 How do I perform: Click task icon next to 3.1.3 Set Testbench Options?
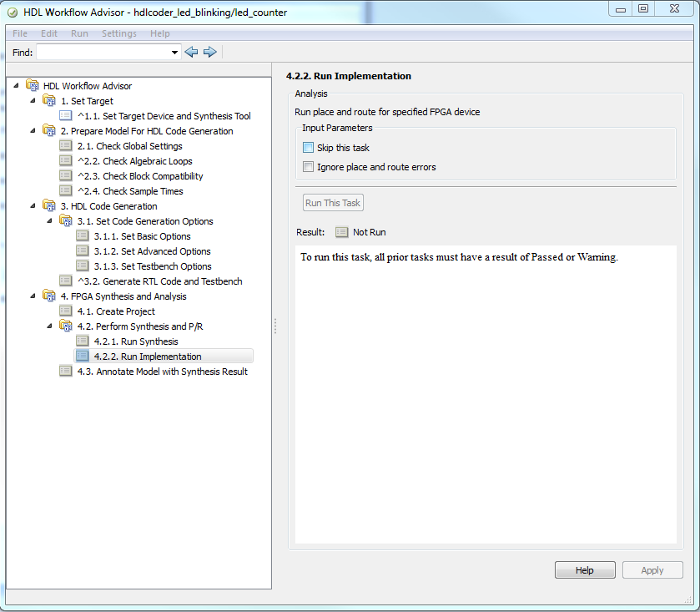coord(82,266)
